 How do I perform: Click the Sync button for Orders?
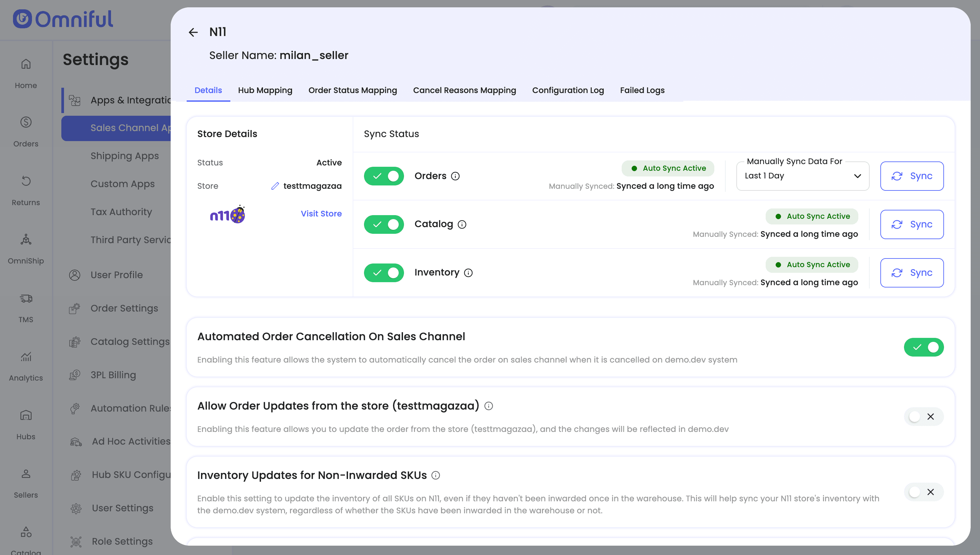912,176
